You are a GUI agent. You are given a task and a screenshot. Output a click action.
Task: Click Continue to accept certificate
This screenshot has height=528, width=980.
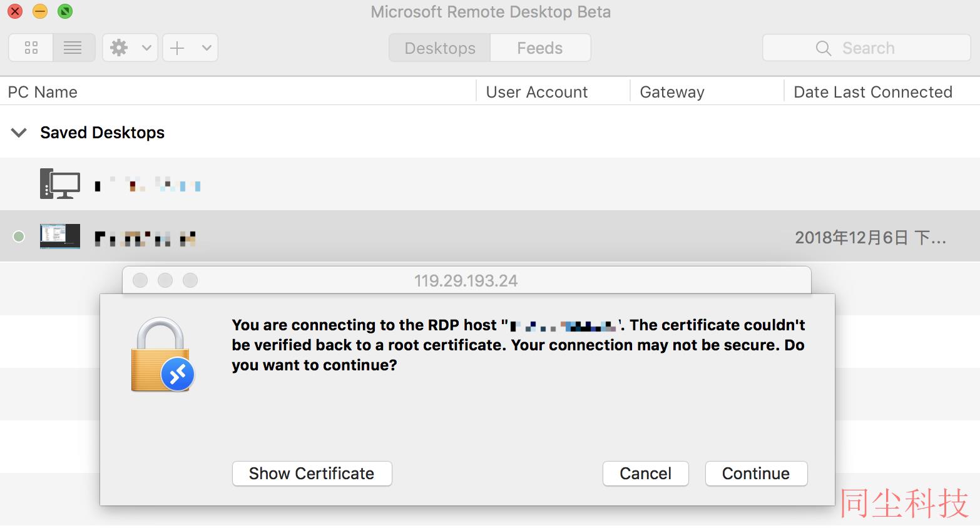point(756,474)
